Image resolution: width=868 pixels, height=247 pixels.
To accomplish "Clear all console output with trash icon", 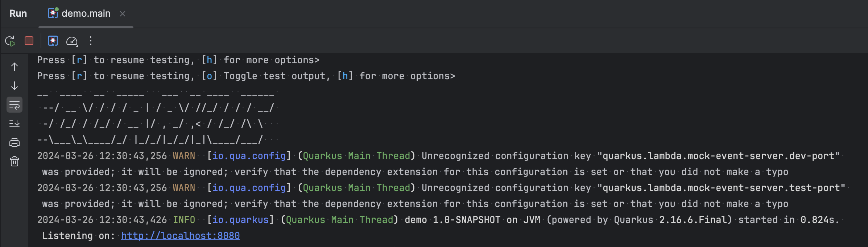I will pos(14,161).
